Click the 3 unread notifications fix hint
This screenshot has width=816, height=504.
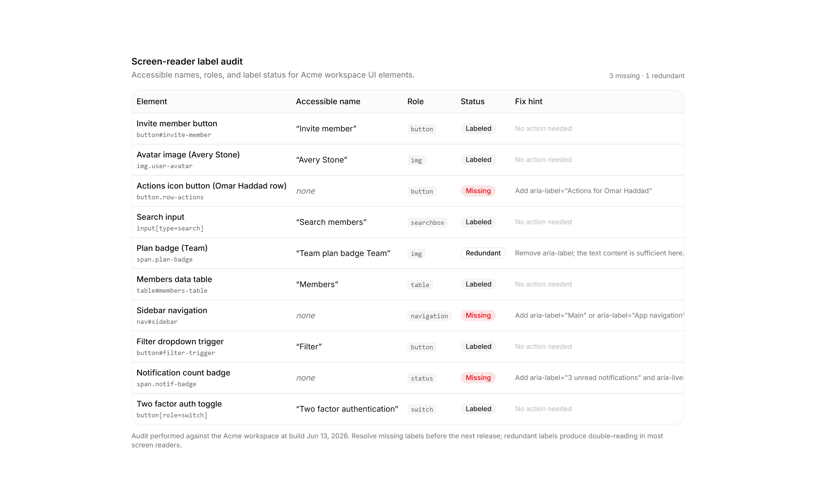coord(599,378)
